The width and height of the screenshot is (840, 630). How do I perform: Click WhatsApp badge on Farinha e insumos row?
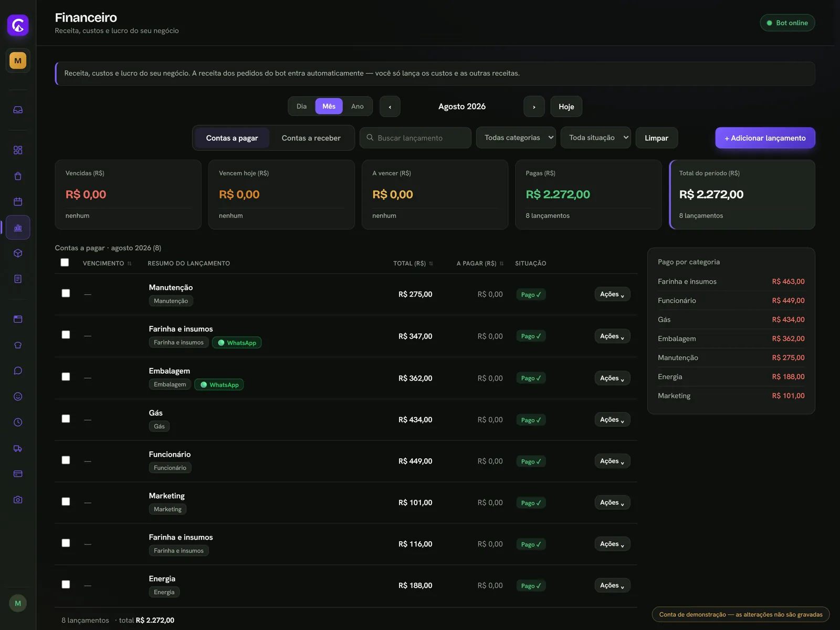[237, 343]
